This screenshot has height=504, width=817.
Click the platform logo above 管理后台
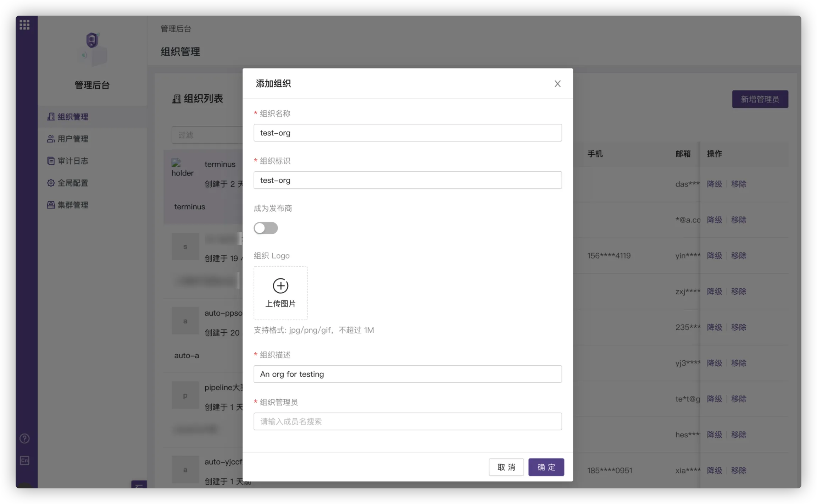click(x=92, y=49)
